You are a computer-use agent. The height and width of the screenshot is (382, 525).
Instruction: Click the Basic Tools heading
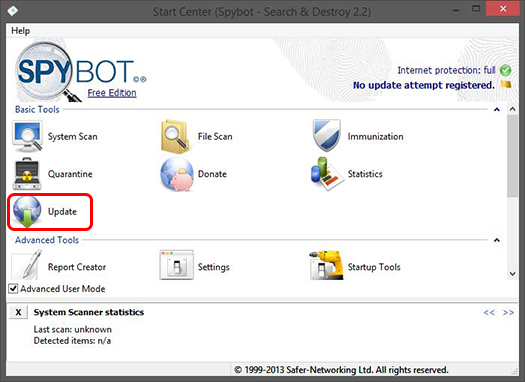pos(37,109)
